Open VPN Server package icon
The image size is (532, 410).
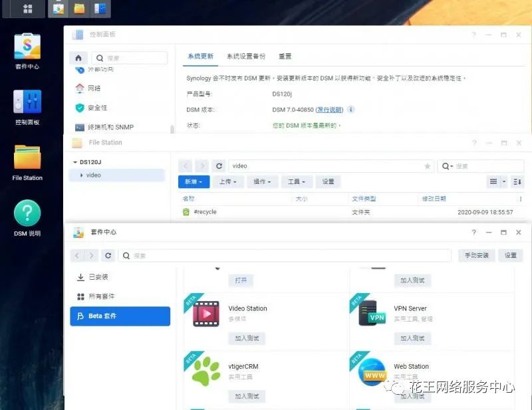[372, 314]
